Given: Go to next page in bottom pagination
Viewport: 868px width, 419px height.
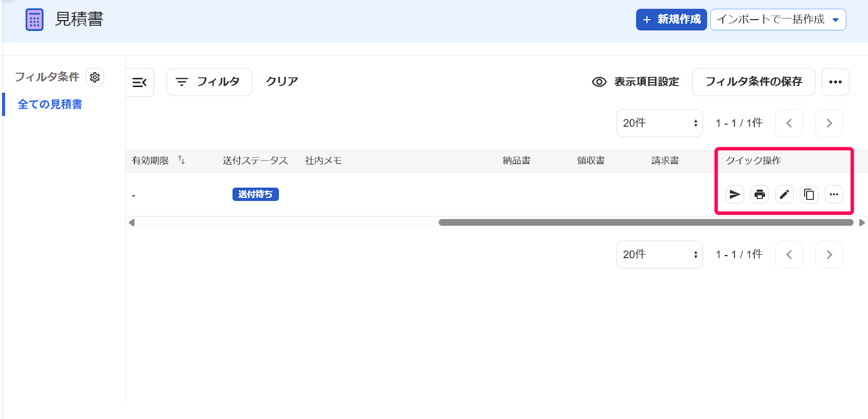Looking at the screenshot, I should pos(829,255).
